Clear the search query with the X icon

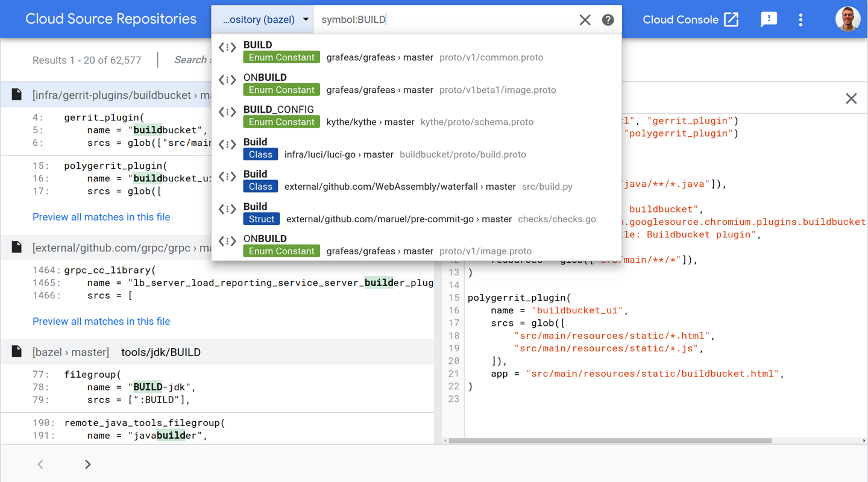[585, 19]
